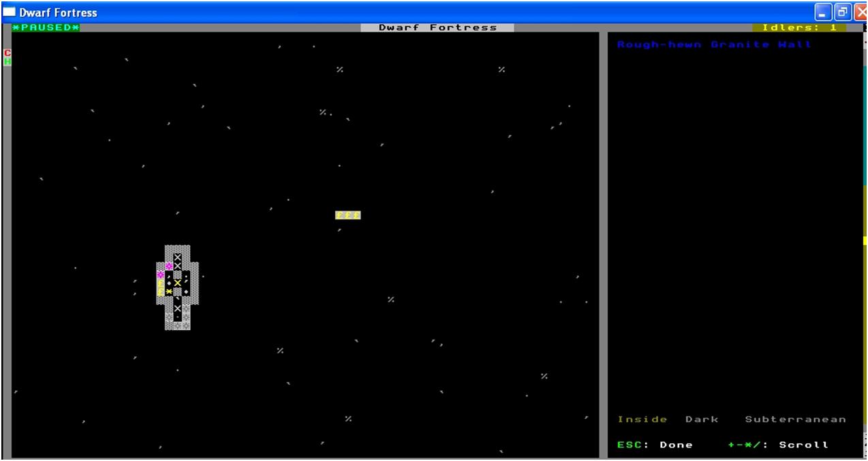Click the green H indicator
Image resolution: width=868 pixels, height=461 pixels.
pyautogui.click(x=7, y=61)
